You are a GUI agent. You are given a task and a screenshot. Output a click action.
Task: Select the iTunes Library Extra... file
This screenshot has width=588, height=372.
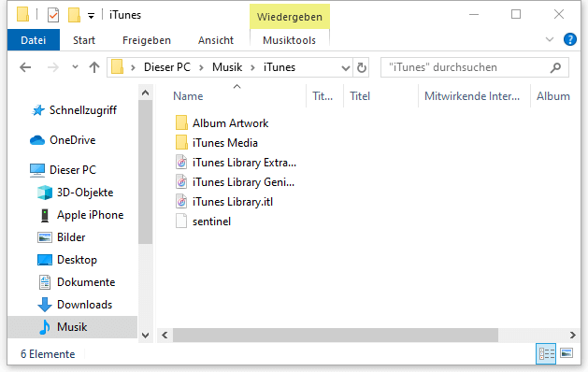tap(244, 163)
